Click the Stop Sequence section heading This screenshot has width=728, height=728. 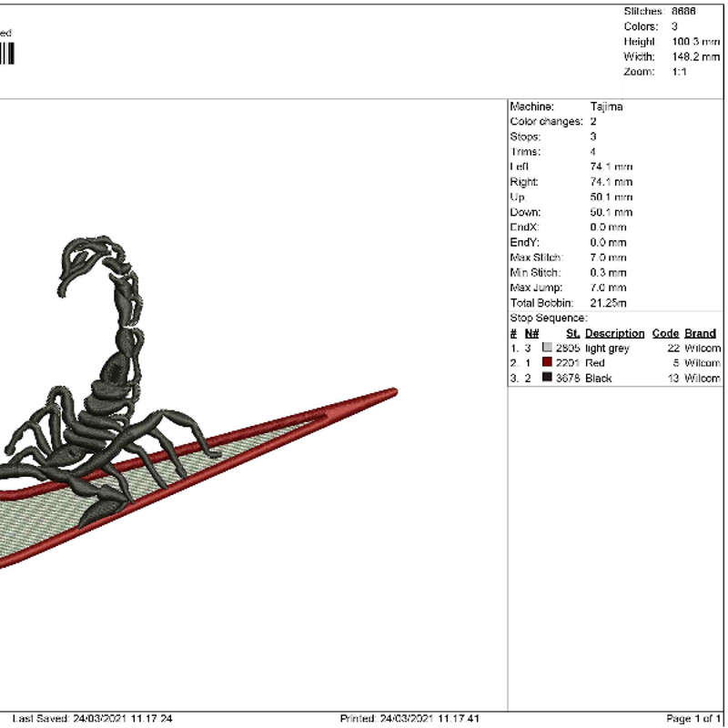pyautogui.click(x=544, y=318)
